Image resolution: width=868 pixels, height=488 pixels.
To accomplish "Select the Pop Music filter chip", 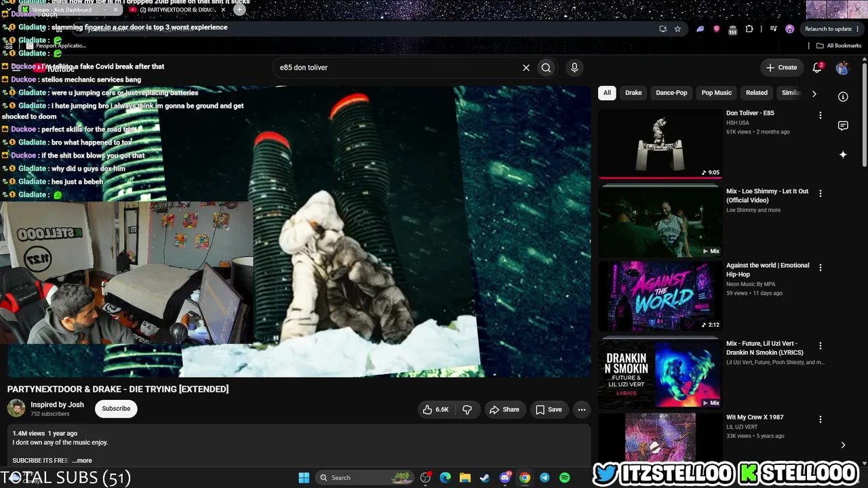I will (x=716, y=93).
